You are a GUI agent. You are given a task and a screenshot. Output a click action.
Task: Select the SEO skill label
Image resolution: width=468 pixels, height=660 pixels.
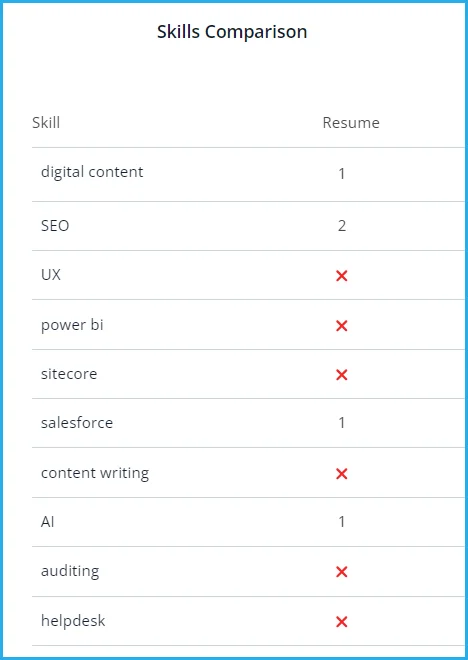pos(55,226)
